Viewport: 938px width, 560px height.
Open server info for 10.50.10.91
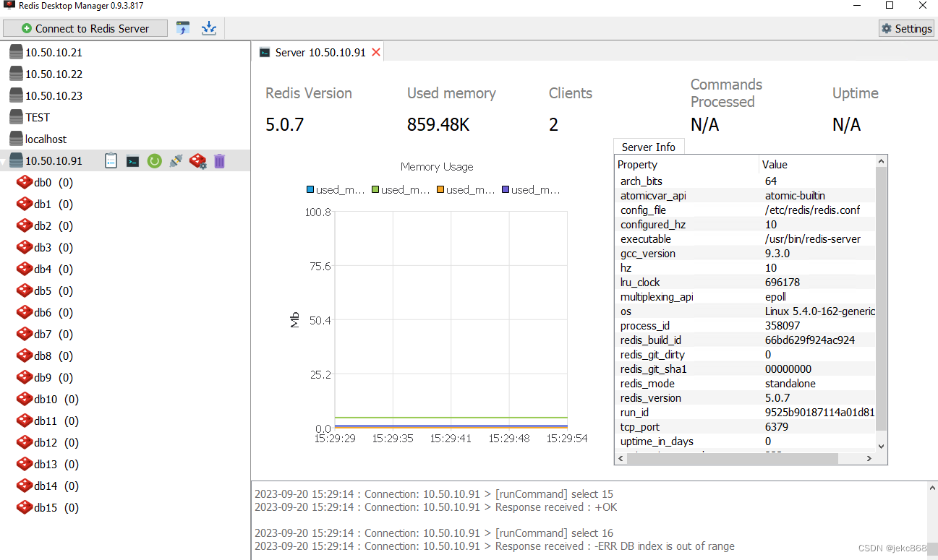click(111, 160)
